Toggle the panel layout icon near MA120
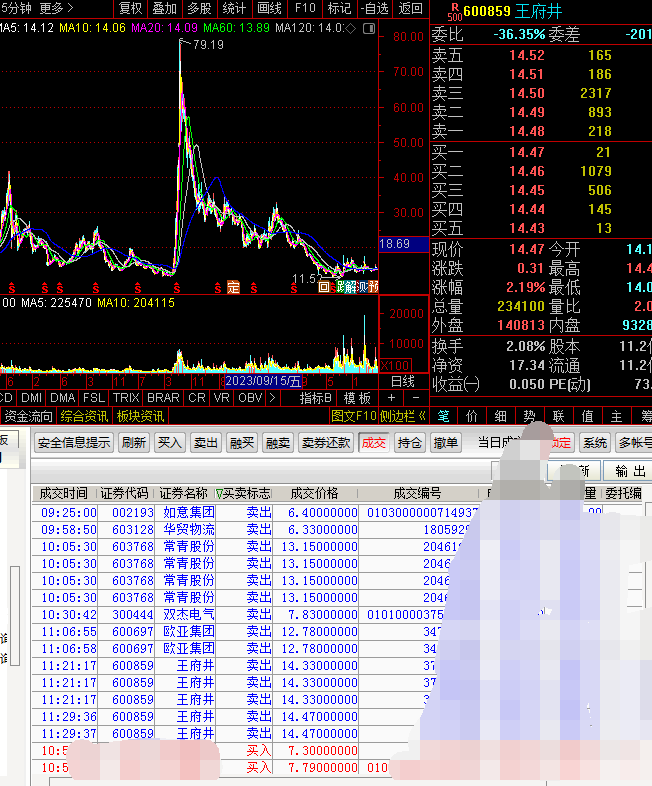The image size is (652, 786). click(369, 28)
